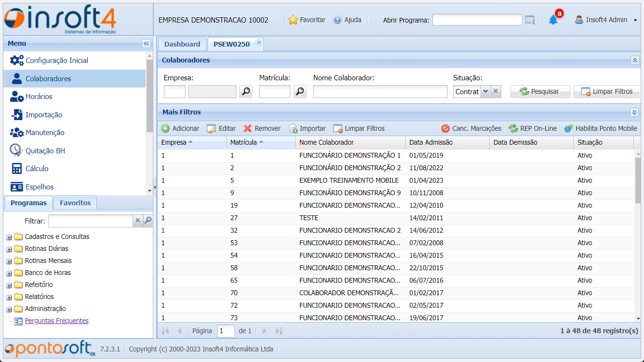This screenshot has height=362, width=644.
Task: Click the Adicionar button
Action: [180, 128]
